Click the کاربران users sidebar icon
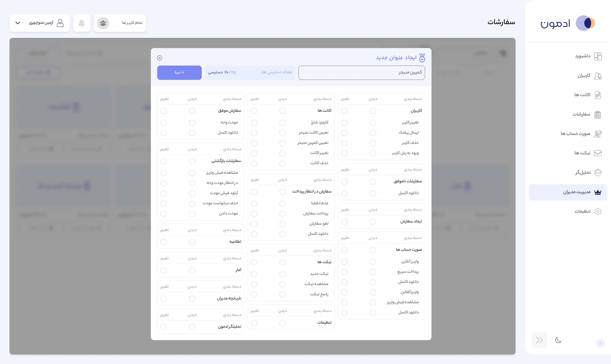This screenshot has width=611, height=364. click(598, 76)
